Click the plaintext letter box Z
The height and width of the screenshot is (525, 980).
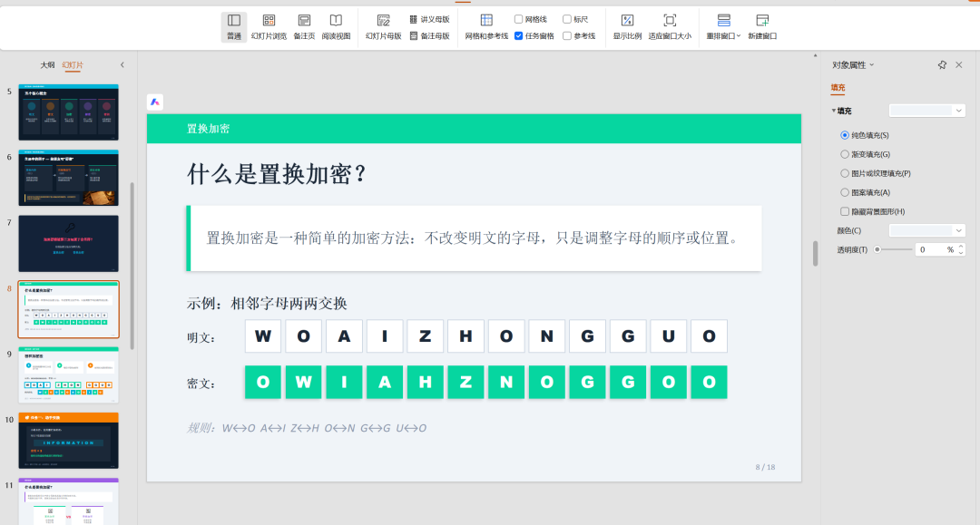pyautogui.click(x=425, y=336)
